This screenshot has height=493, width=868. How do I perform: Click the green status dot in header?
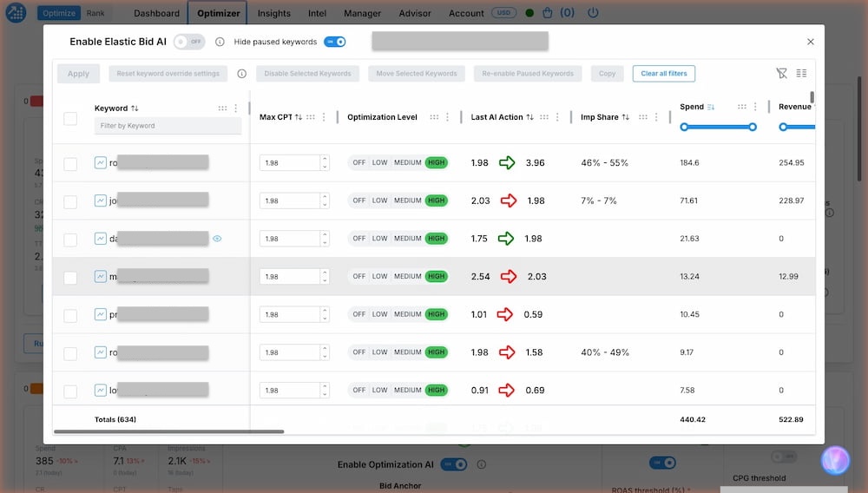click(529, 13)
